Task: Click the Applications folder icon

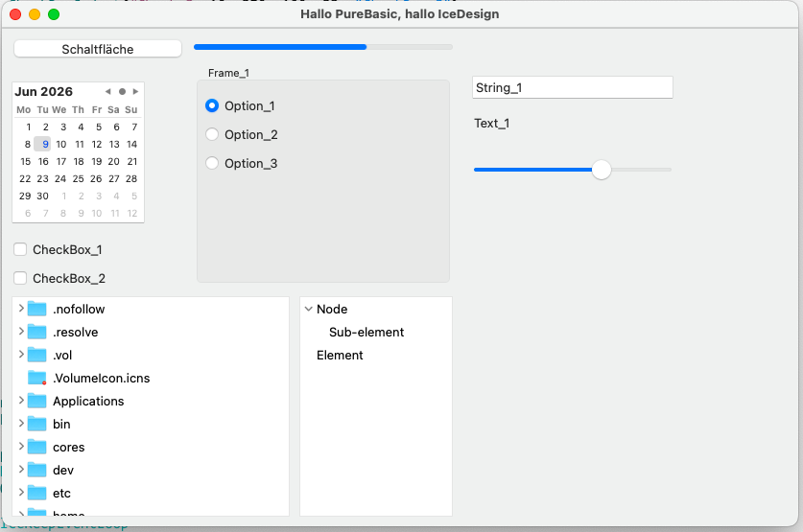Action: (36, 401)
